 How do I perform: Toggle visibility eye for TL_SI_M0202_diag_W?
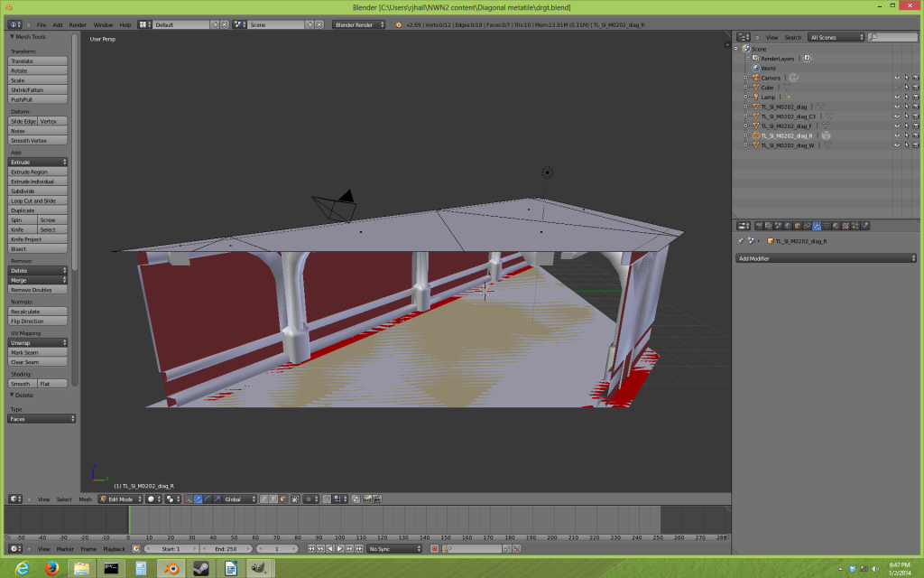click(897, 144)
